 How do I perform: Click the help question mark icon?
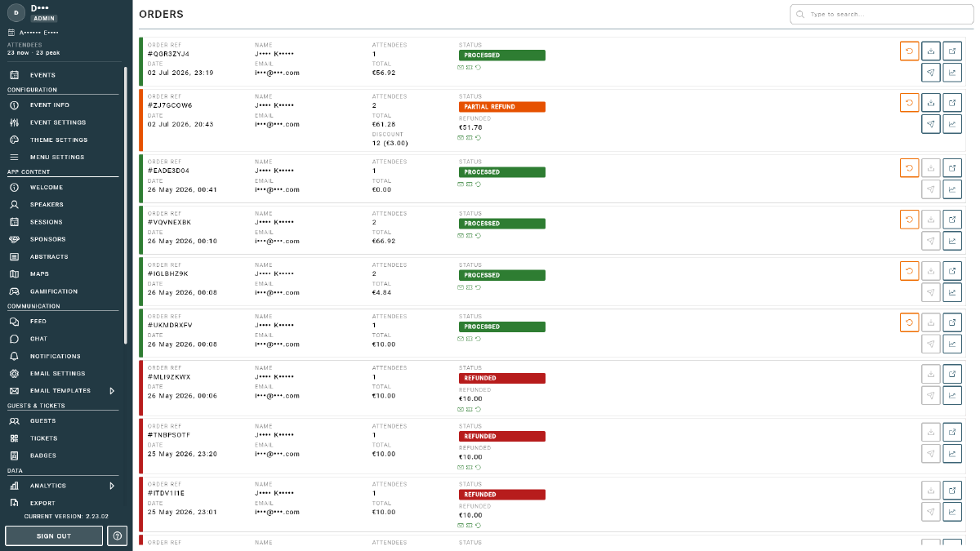(118, 535)
